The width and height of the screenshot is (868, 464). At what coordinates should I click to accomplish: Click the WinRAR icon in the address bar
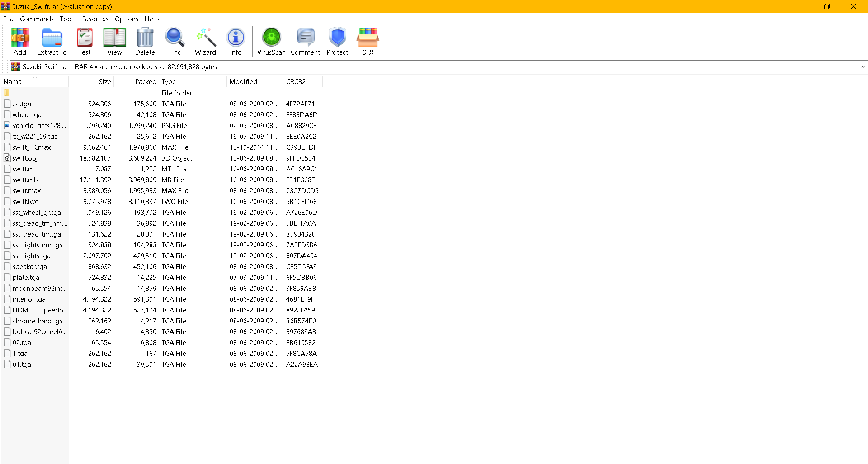pos(16,67)
